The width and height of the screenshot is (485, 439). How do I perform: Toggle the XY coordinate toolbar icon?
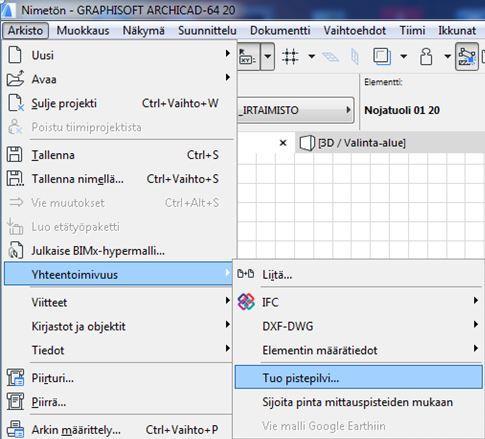(248, 57)
